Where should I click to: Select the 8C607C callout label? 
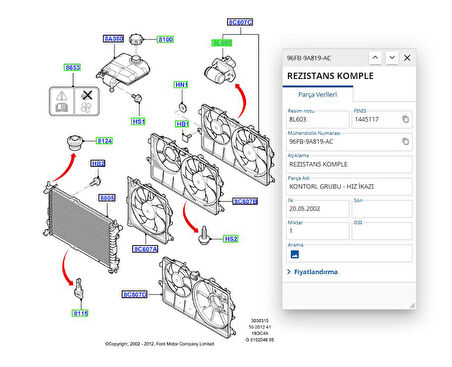(x=240, y=22)
